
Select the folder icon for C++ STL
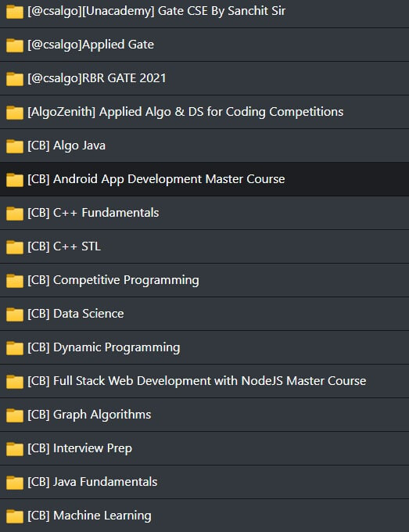pyautogui.click(x=15, y=246)
